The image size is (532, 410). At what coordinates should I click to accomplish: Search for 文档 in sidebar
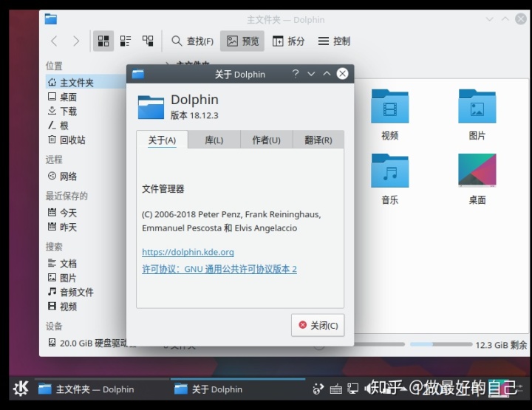(62, 264)
